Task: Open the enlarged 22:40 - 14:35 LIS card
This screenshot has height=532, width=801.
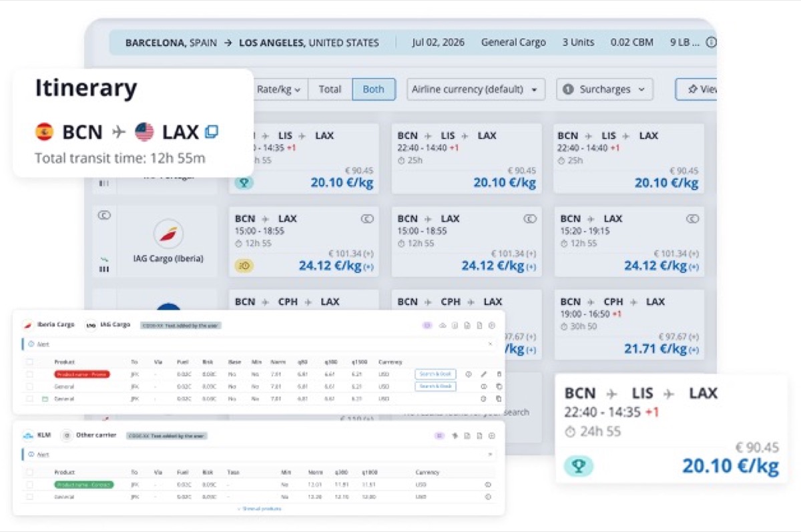Action: click(672, 428)
